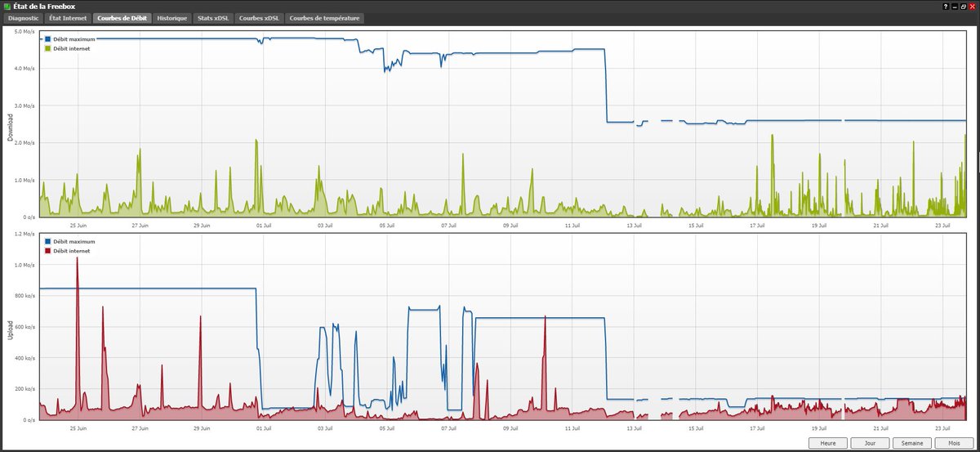Viewport: 980px width, 452px height.
Task: Click the 800 ko/s label on Upload axis
Action: tap(24, 296)
